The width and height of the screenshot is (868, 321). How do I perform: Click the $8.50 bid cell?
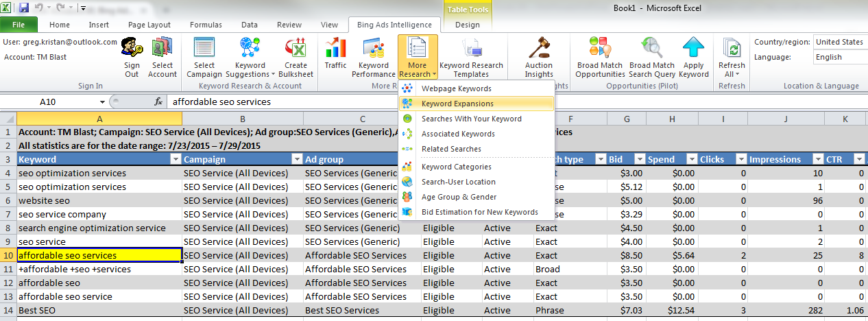[627, 255]
